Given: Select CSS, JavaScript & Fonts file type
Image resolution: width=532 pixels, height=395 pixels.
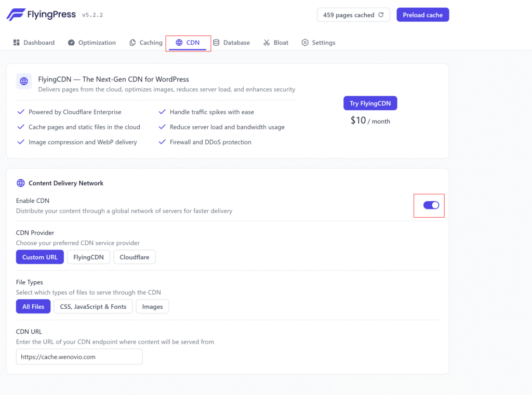Looking at the screenshot, I should pos(93,307).
